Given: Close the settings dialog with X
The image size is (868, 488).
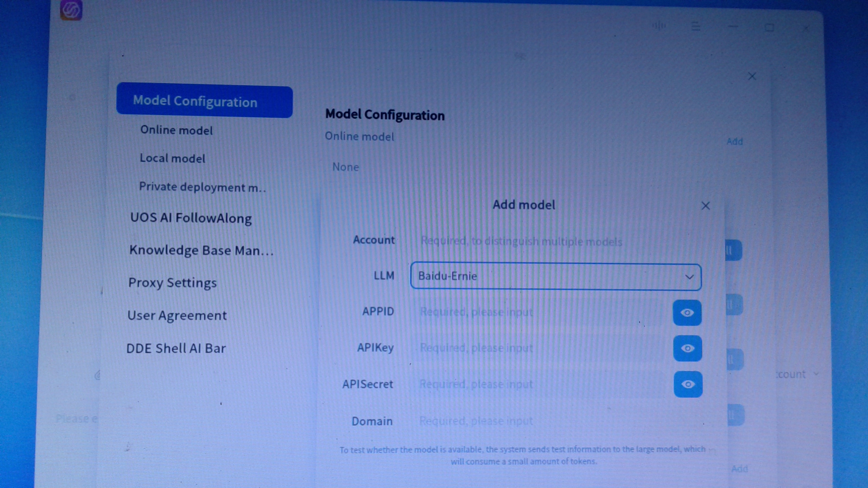Looking at the screenshot, I should (752, 76).
